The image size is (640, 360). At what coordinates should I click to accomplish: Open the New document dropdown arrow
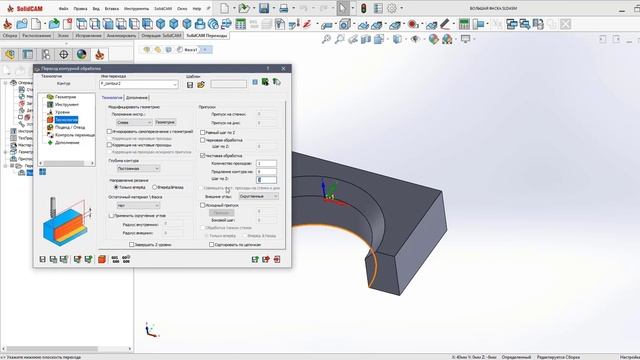234,8
